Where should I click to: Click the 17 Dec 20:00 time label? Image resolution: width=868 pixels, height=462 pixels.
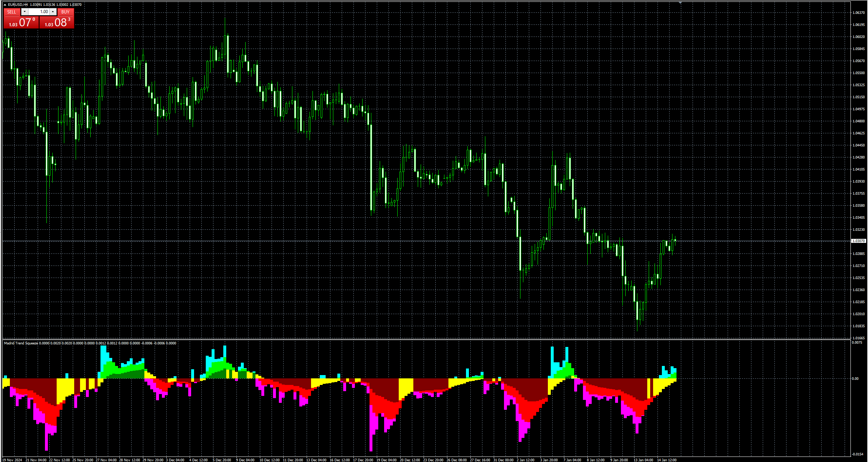tap(363, 460)
